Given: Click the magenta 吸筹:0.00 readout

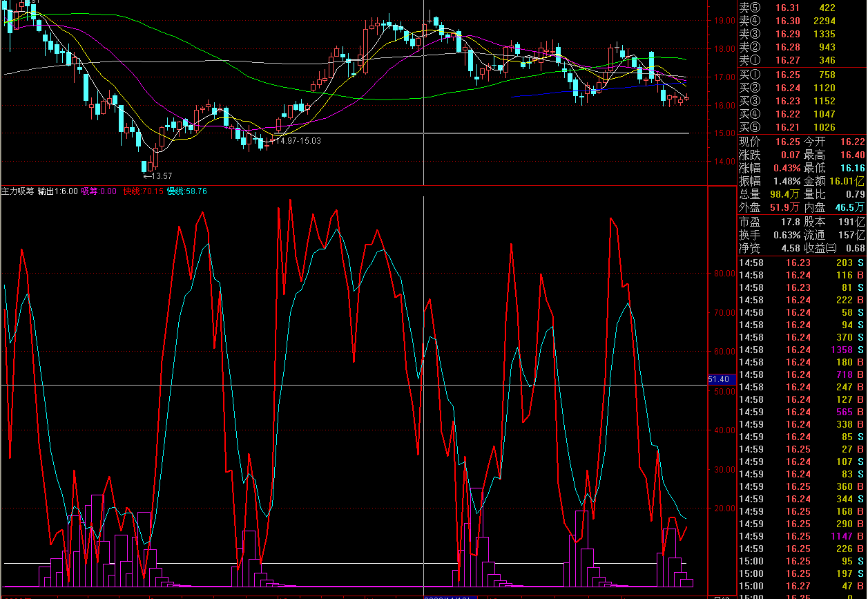Looking at the screenshot, I should click(99, 191).
